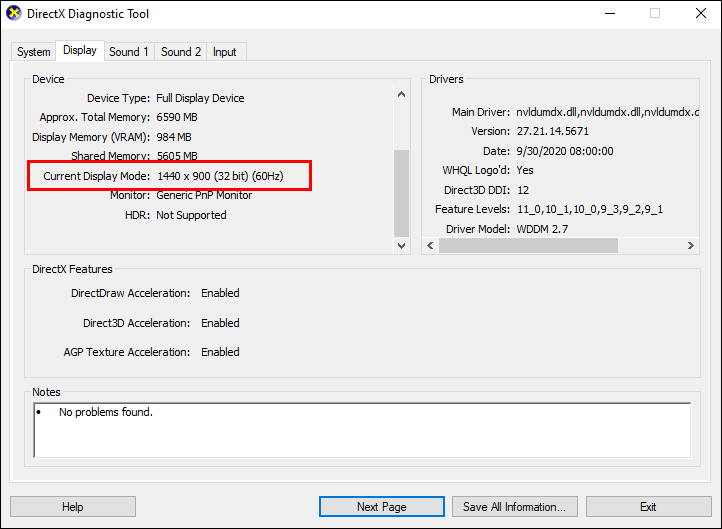Click Device panel scroll down arrow
Viewport: 722px width, 529px height.
click(x=402, y=245)
